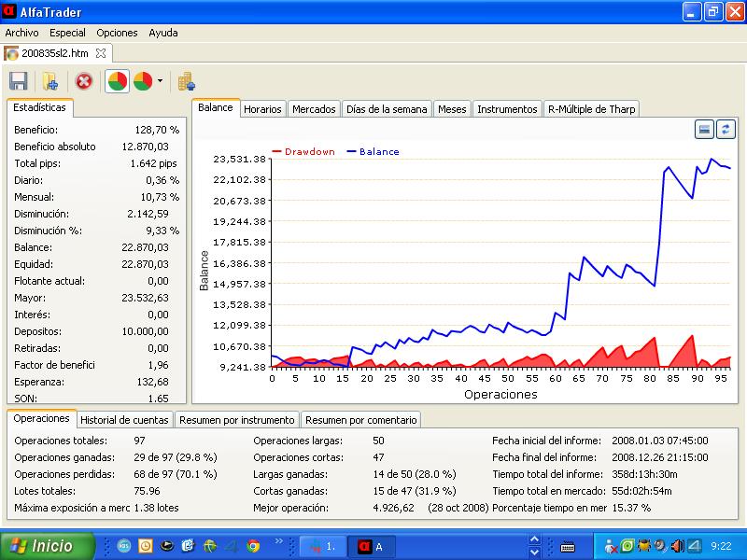
Task: Click the chart view toggle icon
Action: click(x=705, y=130)
